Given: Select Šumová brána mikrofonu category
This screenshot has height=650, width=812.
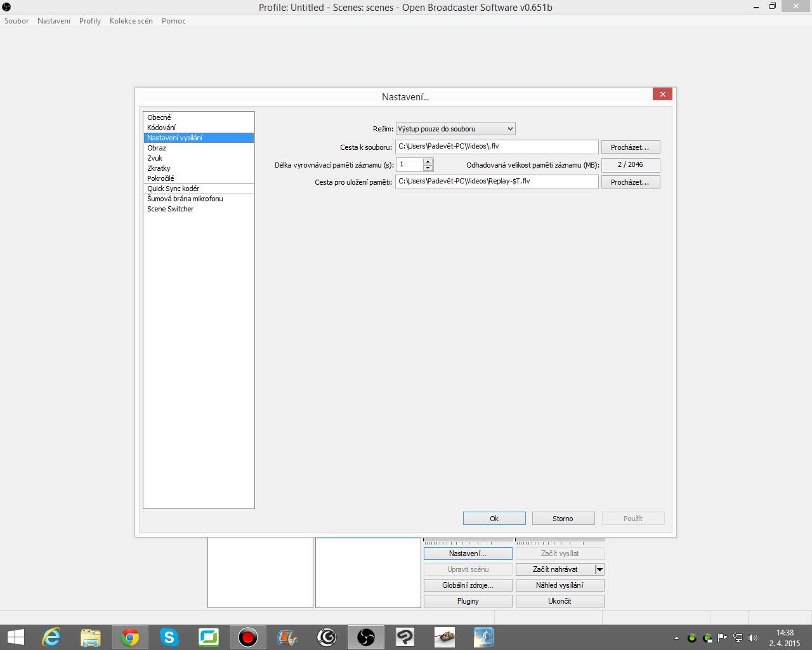Looking at the screenshot, I should point(199,199).
